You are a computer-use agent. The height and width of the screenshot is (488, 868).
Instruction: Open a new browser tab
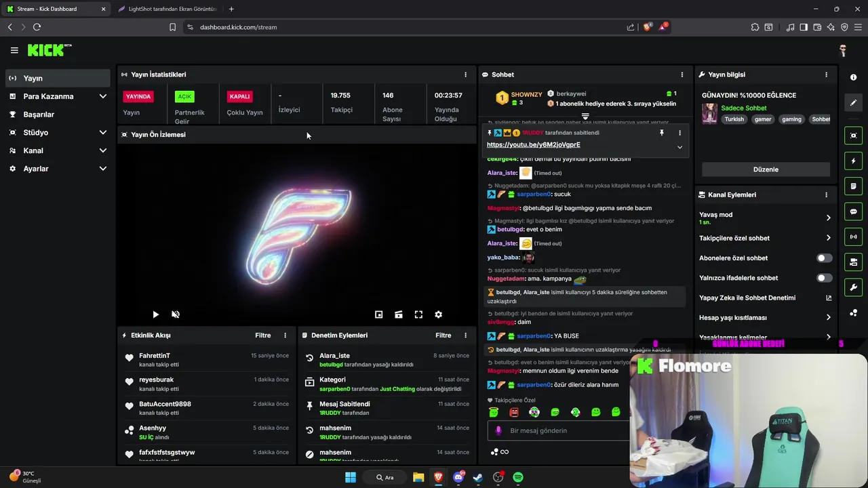pos(231,9)
